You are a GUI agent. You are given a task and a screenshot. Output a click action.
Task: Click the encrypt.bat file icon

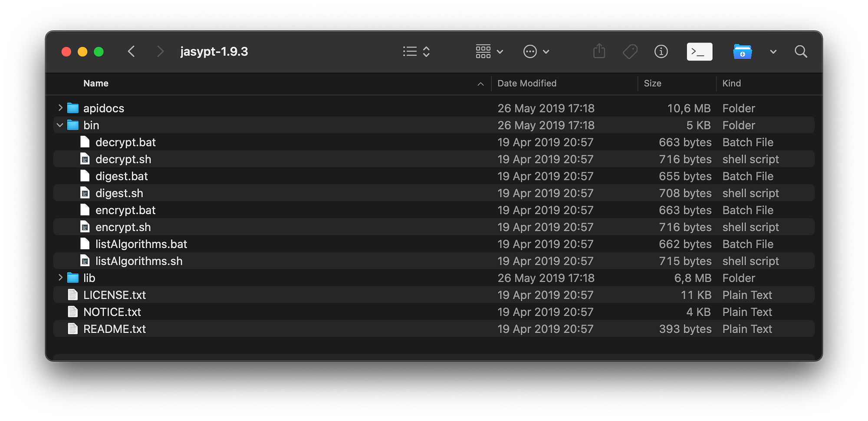point(85,210)
